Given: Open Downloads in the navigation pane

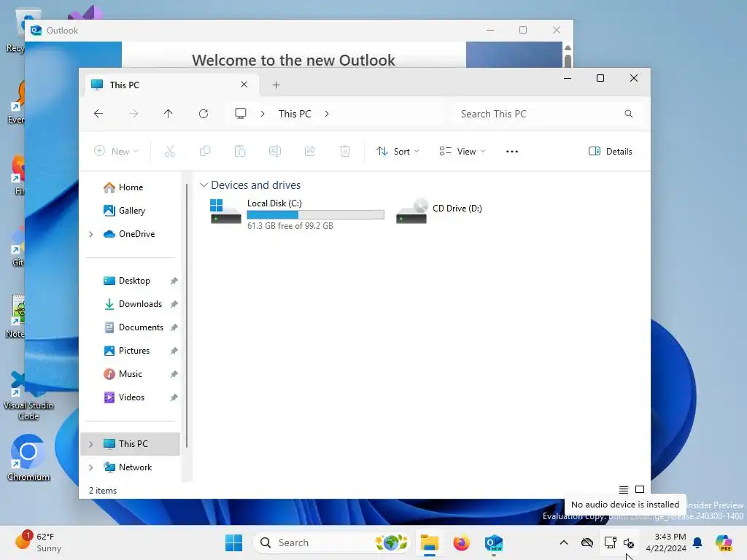Looking at the screenshot, I should tap(130, 304).
